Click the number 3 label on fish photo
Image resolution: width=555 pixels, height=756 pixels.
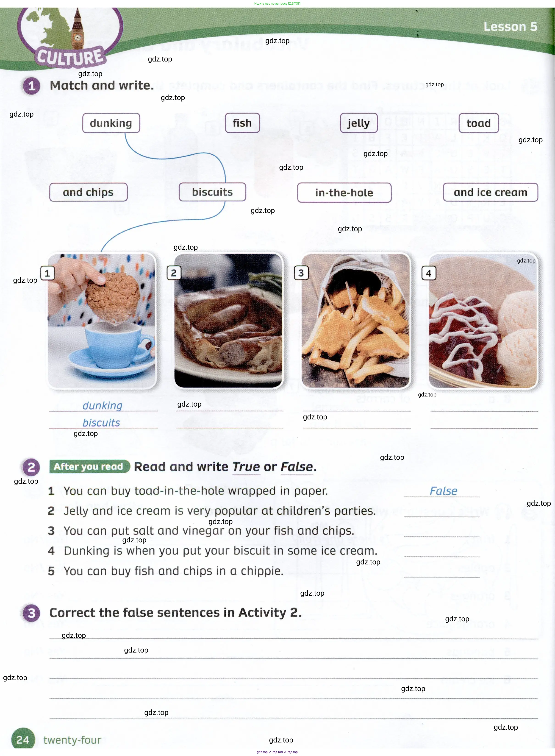point(301,273)
